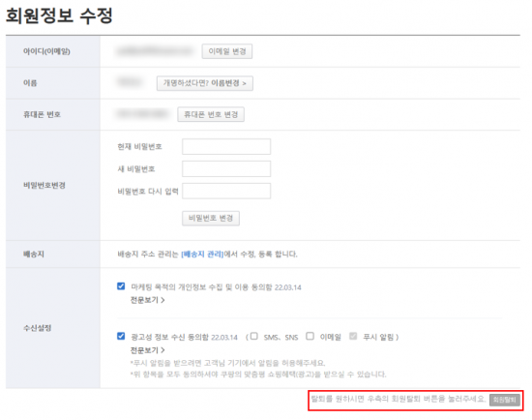Click the 이메일 변경 button
The height and width of the screenshot is (420, 532).
(x=227, y=51)
